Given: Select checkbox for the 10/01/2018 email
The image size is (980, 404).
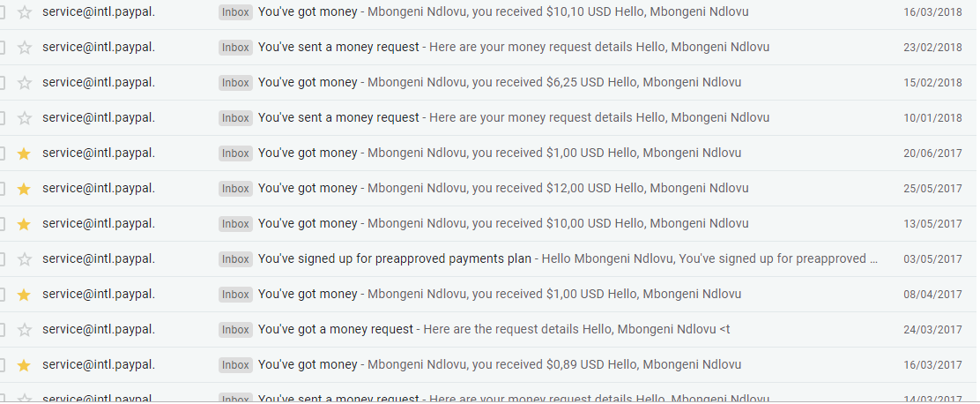Looking at the screenshot, I should (2, 117).
